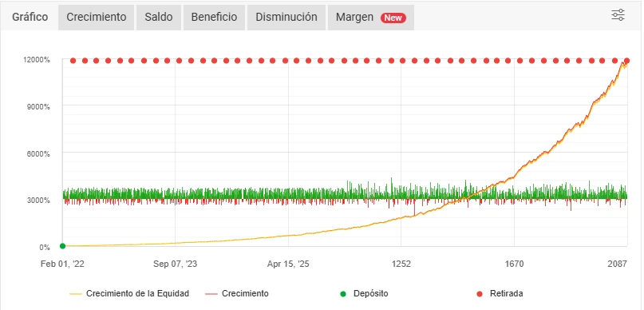Click the Feb 01, '22 axis label
Viewport: 644px width, 310px height.
pyautogui.click(x=62, y=264)
